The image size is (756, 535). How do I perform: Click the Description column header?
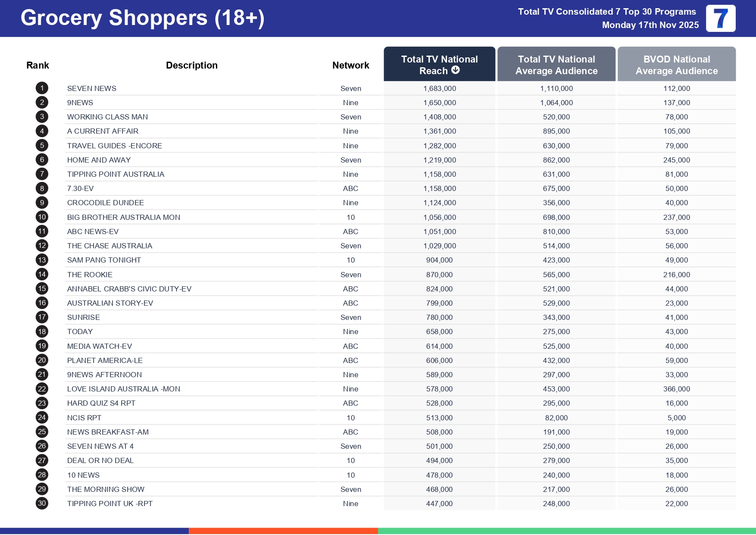click(191, 65)
